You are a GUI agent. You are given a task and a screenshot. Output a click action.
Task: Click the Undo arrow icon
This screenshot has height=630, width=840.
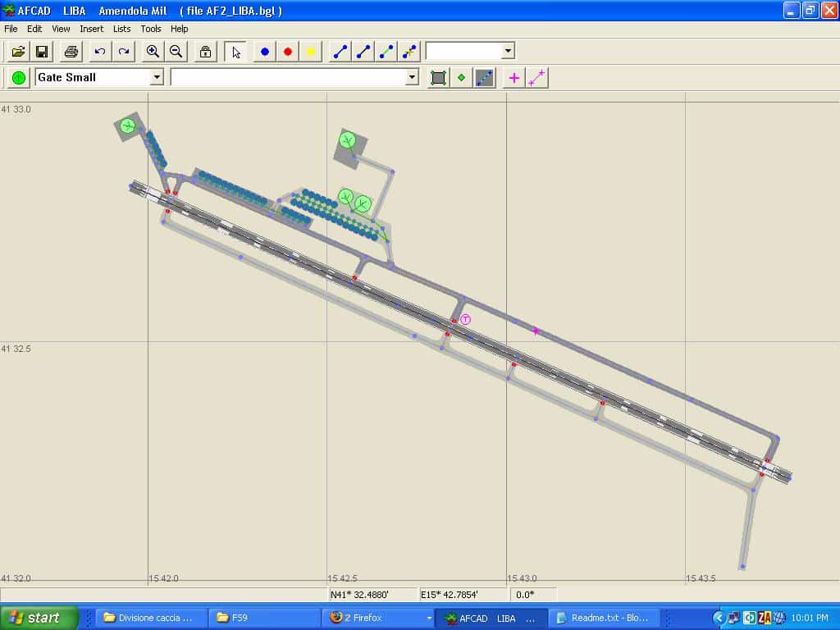tap(100, 52)
